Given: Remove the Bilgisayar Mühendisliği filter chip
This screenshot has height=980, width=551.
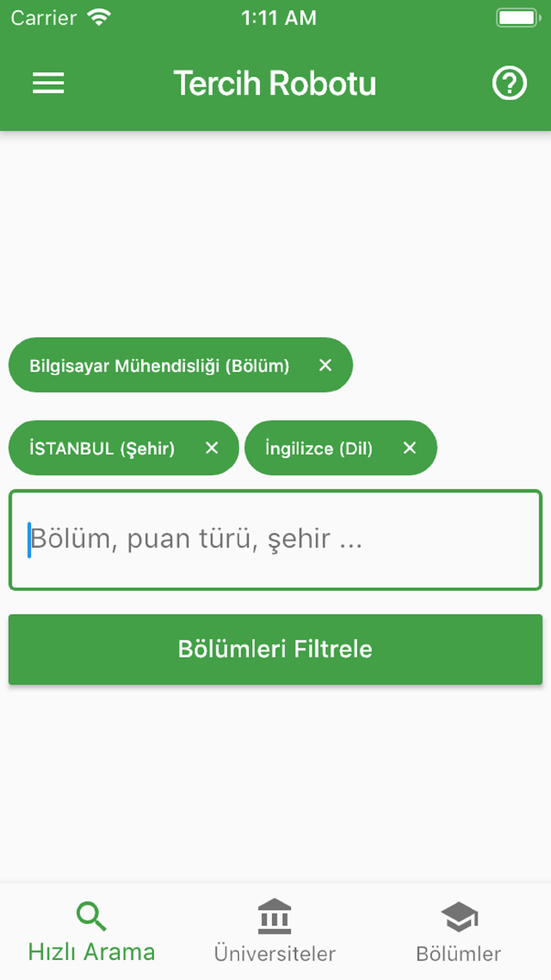Looking at the screenshot, I should point(325,365).
